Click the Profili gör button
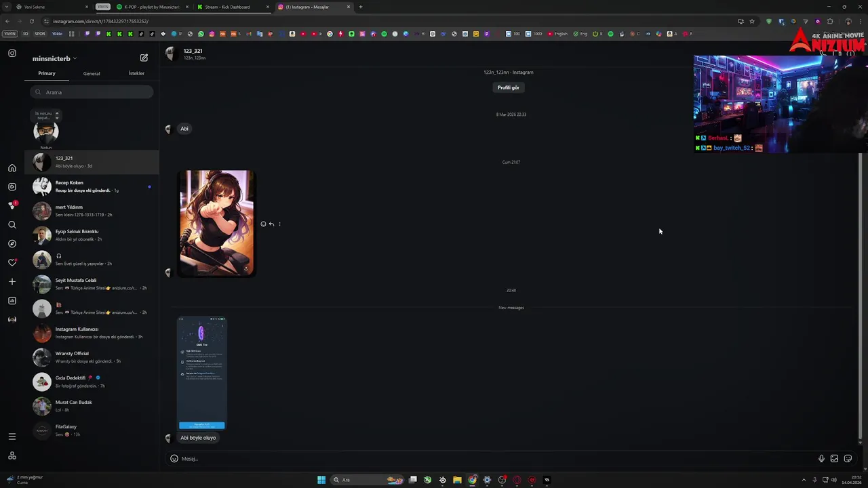 click(x=509, y=87)
